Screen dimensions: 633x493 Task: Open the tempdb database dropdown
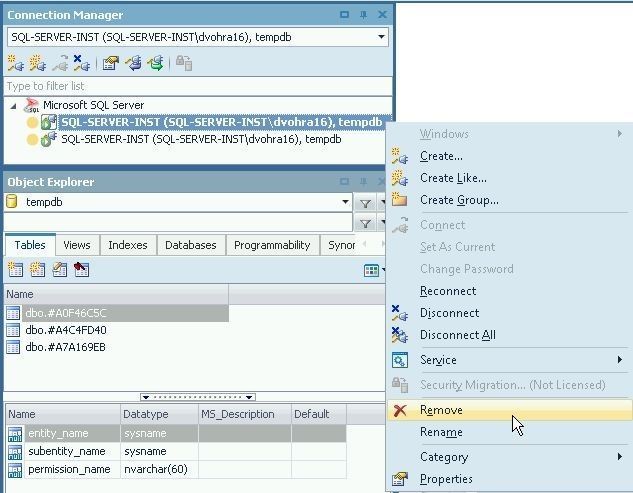click(x=346, y=203)
